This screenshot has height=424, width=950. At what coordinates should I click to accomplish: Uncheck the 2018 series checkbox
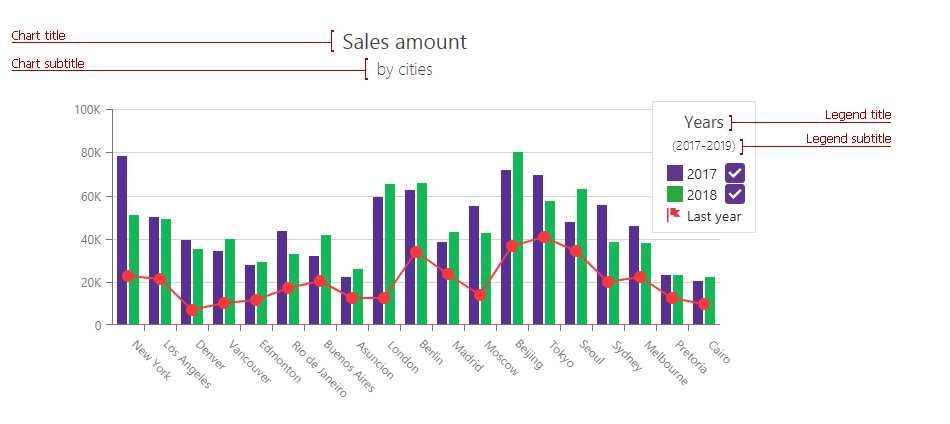point(735,194)
